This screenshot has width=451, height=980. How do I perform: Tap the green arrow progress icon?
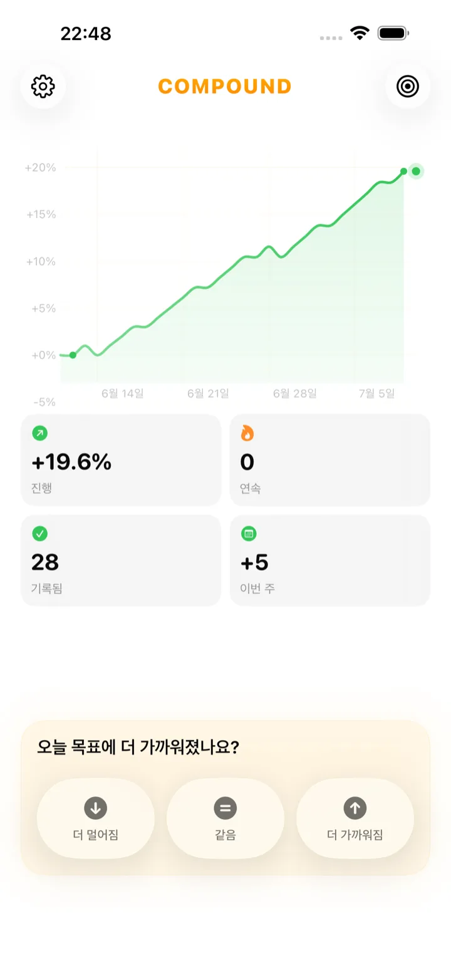pyautogui.click(x=39, y=433)
